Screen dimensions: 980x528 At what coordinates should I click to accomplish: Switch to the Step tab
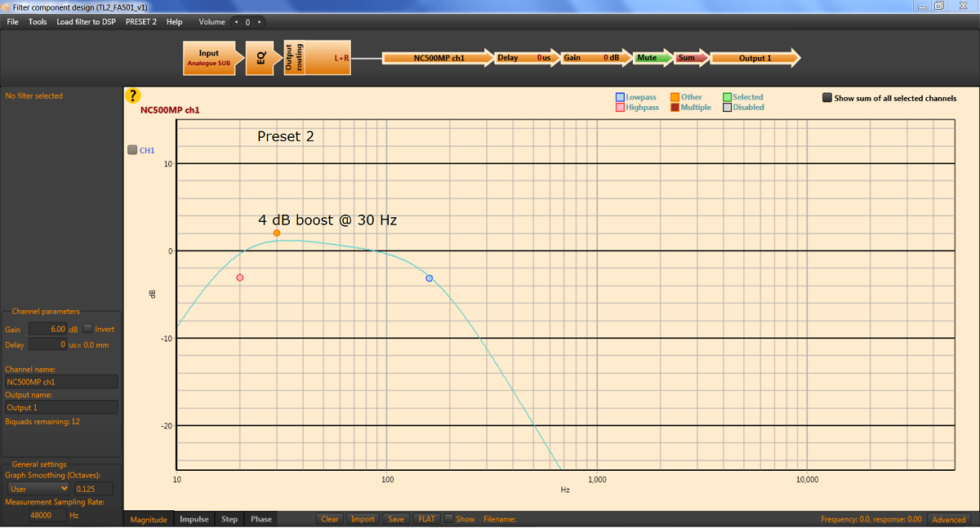[x=229, y=519]
